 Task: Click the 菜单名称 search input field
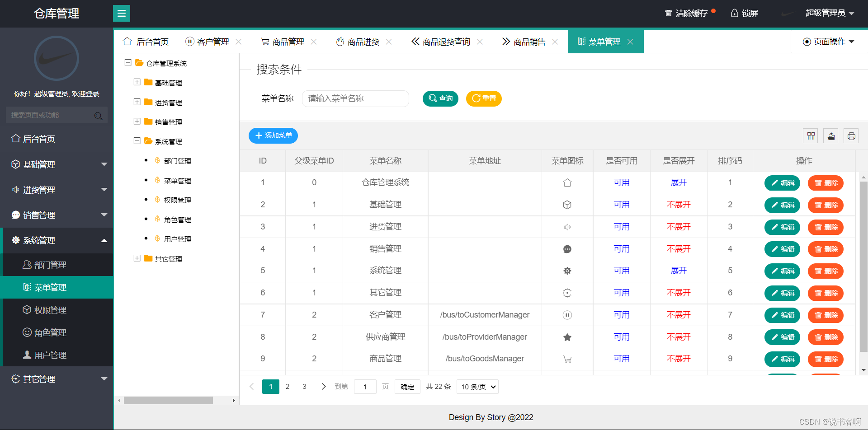point(355,98)
